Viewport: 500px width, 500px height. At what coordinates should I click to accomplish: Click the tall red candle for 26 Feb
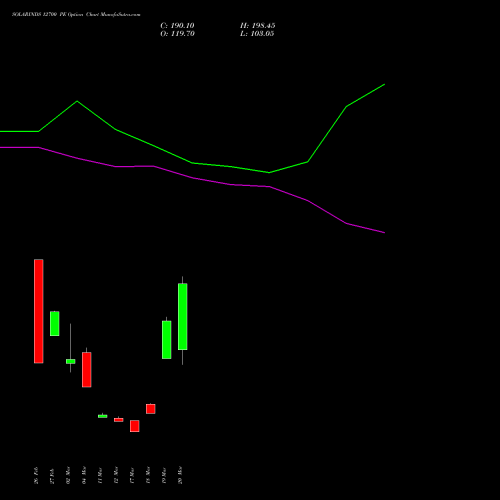click(x=39, y=311)
